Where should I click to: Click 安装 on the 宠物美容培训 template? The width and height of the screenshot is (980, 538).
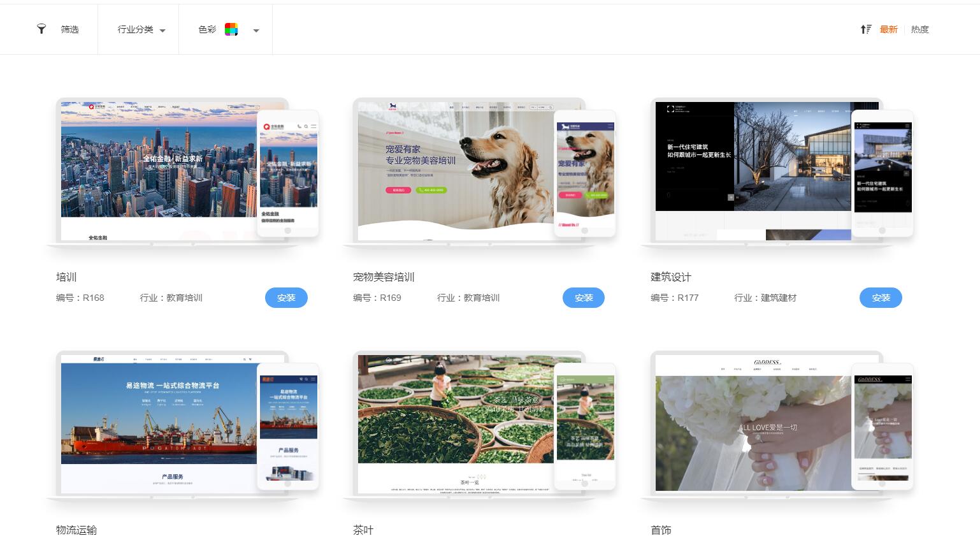(x=584, y=298)
